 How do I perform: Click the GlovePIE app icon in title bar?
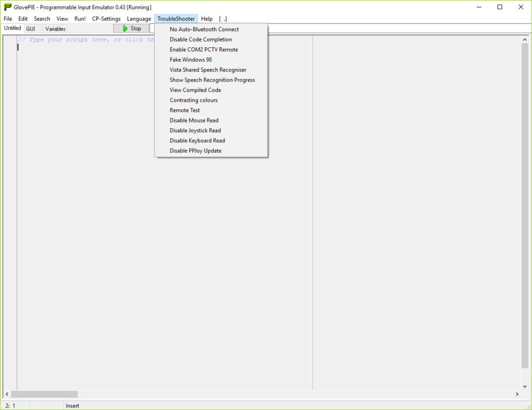[x=7, y=7]
